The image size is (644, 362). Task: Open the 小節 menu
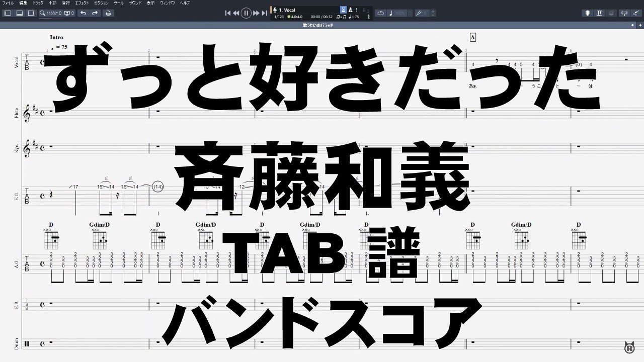pyautogui.click(x=52, y=3)
